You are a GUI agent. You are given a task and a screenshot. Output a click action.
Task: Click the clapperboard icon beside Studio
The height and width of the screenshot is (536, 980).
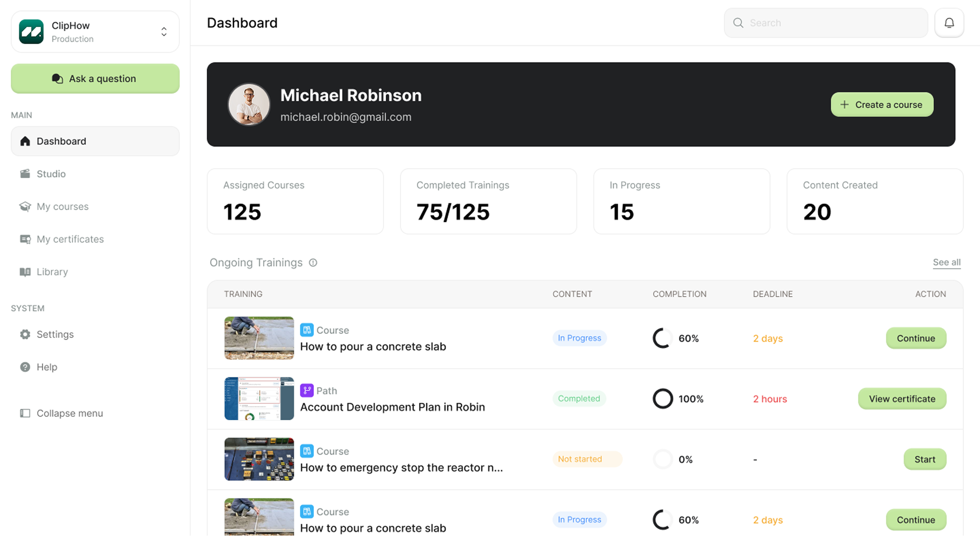[x=25, y=174]
